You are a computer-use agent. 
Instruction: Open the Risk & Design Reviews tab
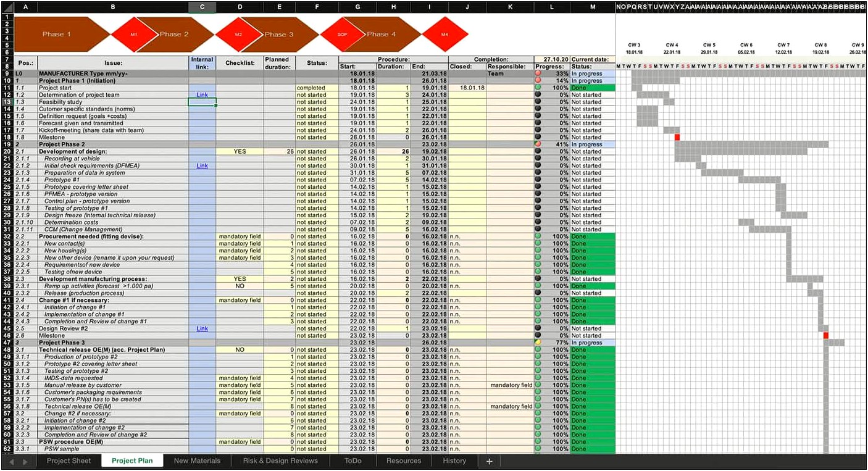click(280, 461)
